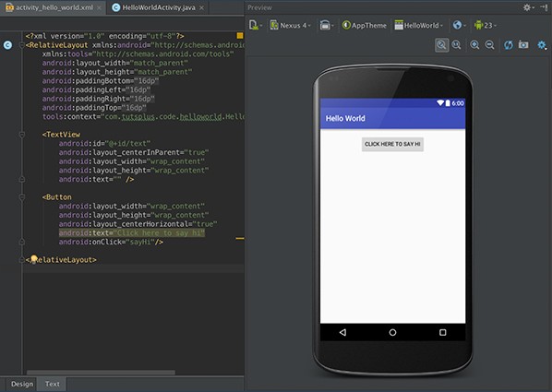The image size is (552, 392).
Task: Open the preview render options gear
Action: pos(542,45)
